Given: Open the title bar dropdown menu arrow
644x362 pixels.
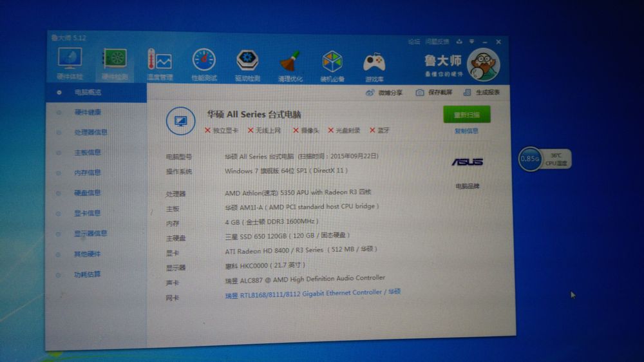Looking at the screenshot, I should pyautogui.click(x=472, y=41).
